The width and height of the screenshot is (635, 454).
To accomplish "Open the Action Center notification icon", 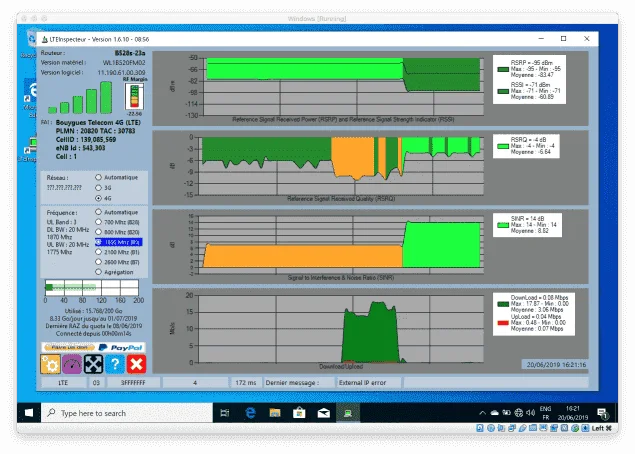I will click(603, 413).
